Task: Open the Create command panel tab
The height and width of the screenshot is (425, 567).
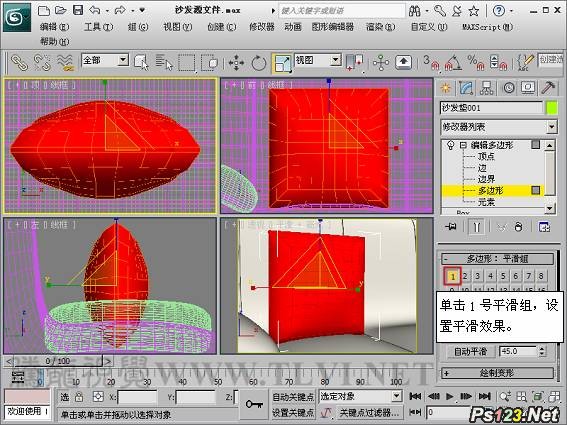Action: (x=446, y=88)
